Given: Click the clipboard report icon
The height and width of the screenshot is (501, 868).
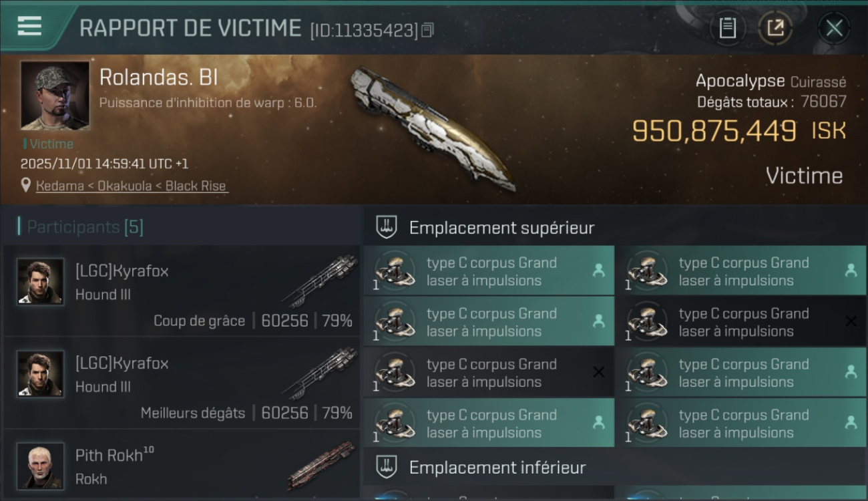Looking at the screenshot, I should click(727, 28).
